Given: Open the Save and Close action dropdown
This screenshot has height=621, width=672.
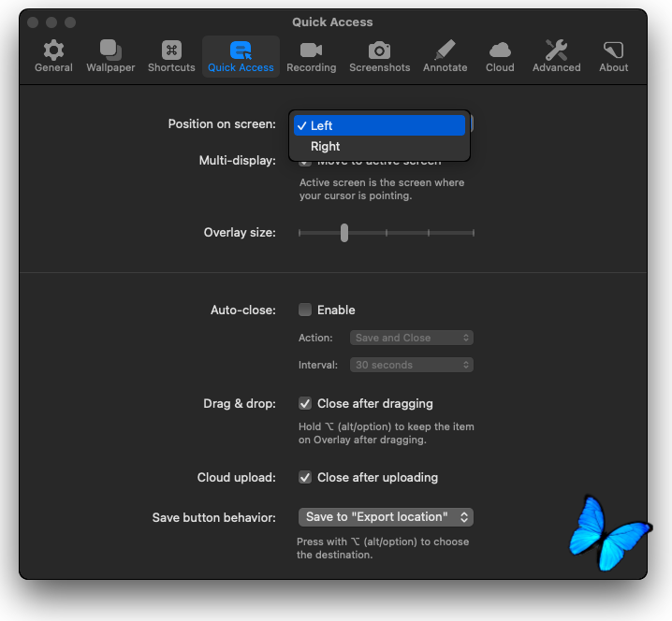Looking at the screenshot, I should click(x=411, y=338).
